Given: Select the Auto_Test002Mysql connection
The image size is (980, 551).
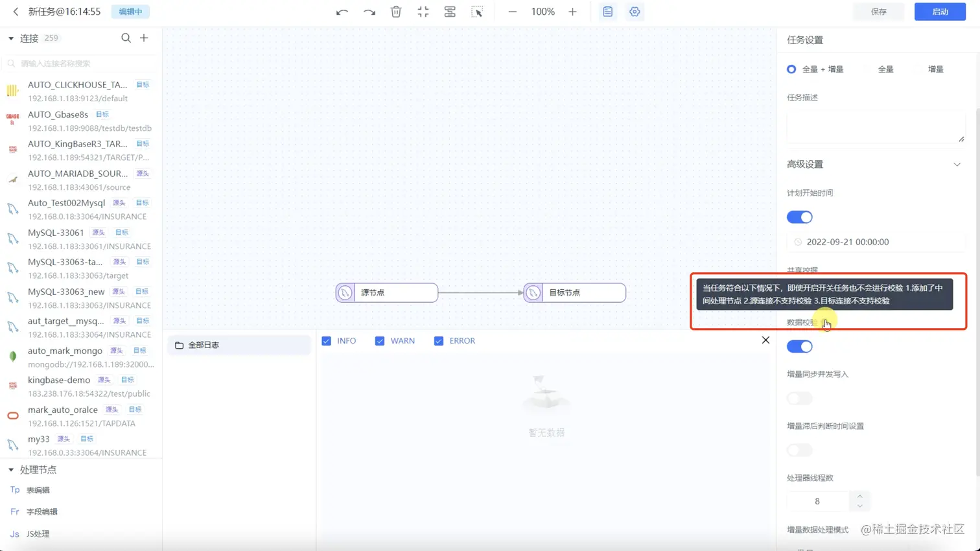Looking at the screenshot, I should pos(81,209).
